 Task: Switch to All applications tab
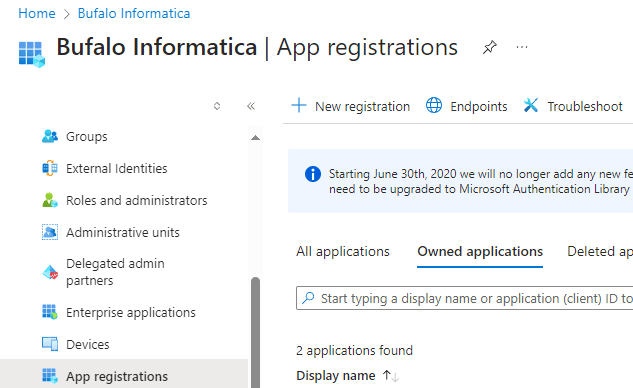click(x=343, y=252)
